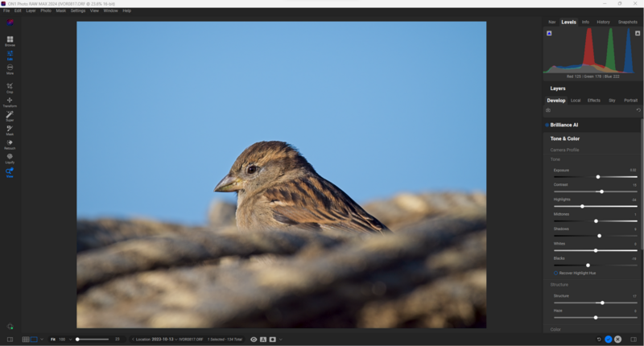Toggle the soft proofing A icon

click(x=263, y=340)
